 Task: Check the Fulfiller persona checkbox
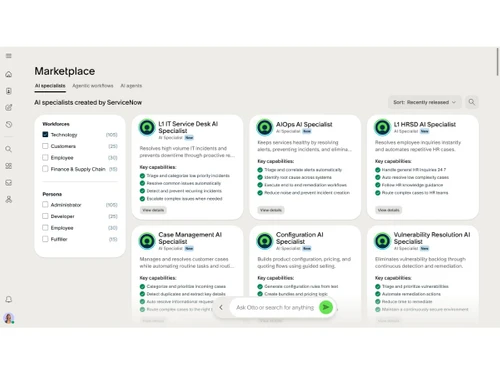[x=45, y=239]
